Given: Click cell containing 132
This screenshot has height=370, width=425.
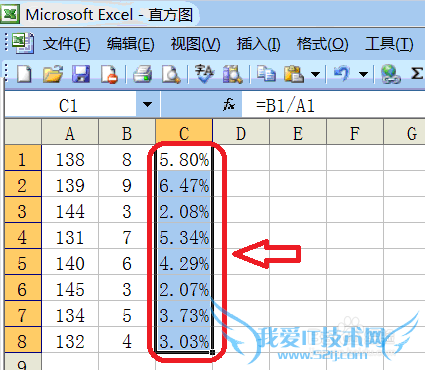Looking at the screenshot, I should (x=70, y=340).
